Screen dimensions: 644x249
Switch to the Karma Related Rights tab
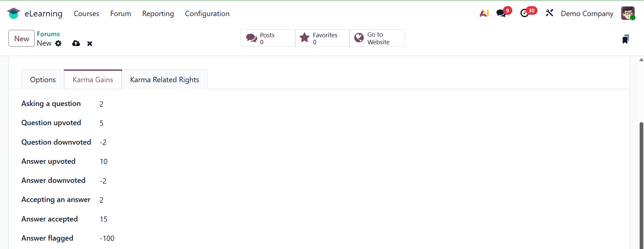point(165,80)
